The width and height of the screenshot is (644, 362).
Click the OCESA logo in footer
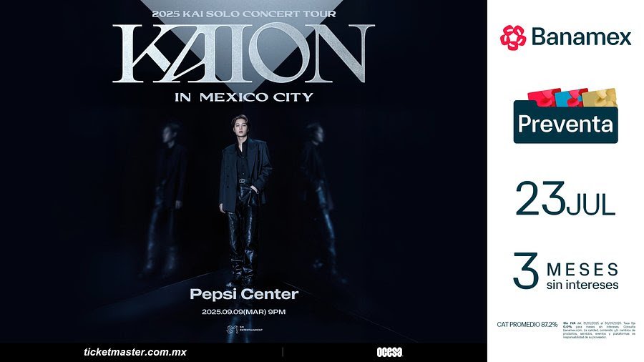pyautogui.click(x=390, y=352)
